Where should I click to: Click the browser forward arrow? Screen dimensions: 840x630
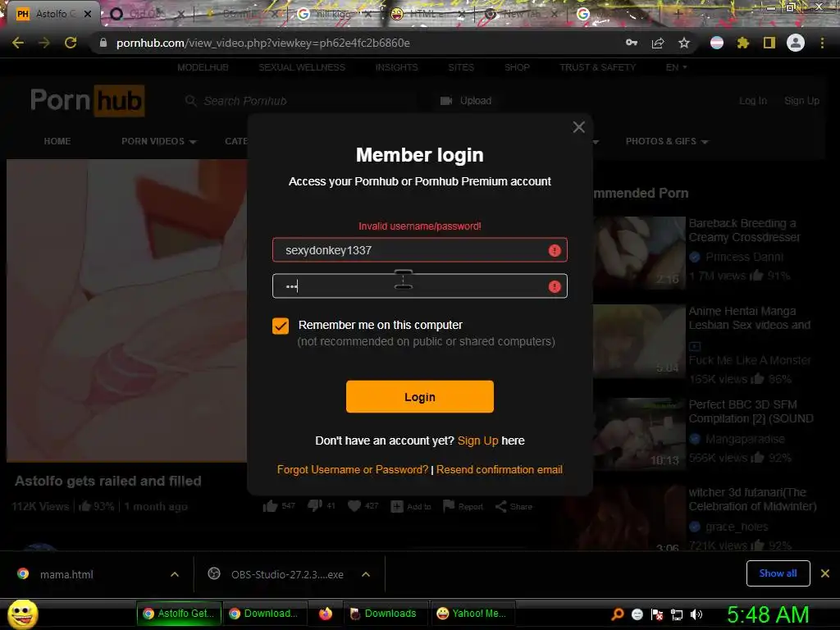44,43
